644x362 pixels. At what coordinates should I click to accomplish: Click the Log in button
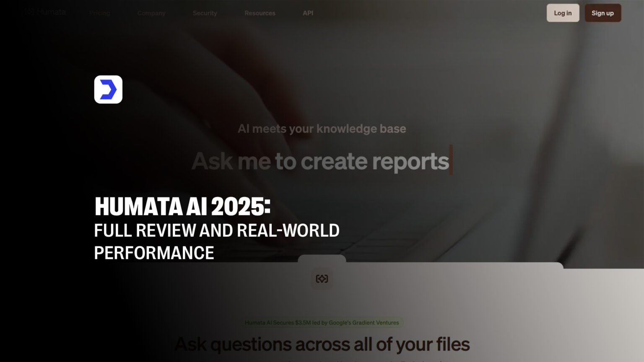[x=563, y=13]
